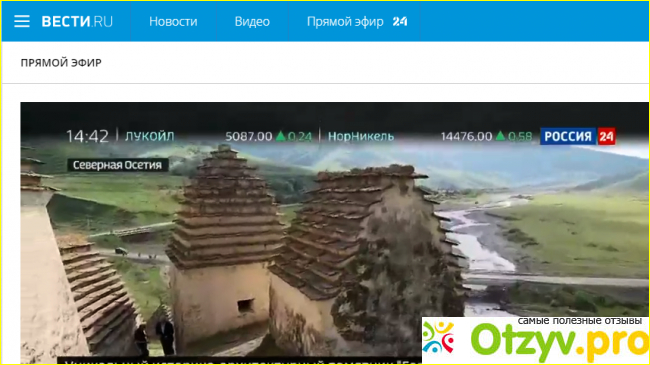
Task: Click the Otzyv.pro logo text
Action: [x=560, y=342]
